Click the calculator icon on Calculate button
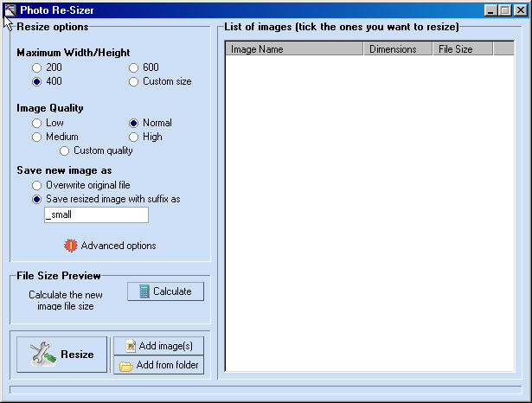This screenshot has height=403, width=532. click(x=144, y=291)
